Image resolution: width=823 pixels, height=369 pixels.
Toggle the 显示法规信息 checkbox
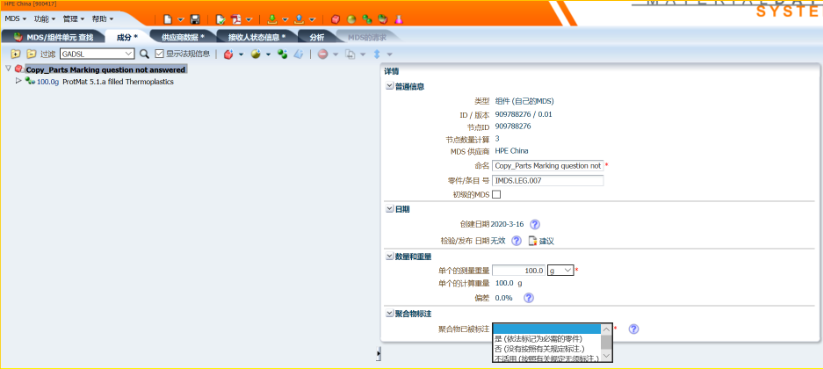tap(160, 54)
